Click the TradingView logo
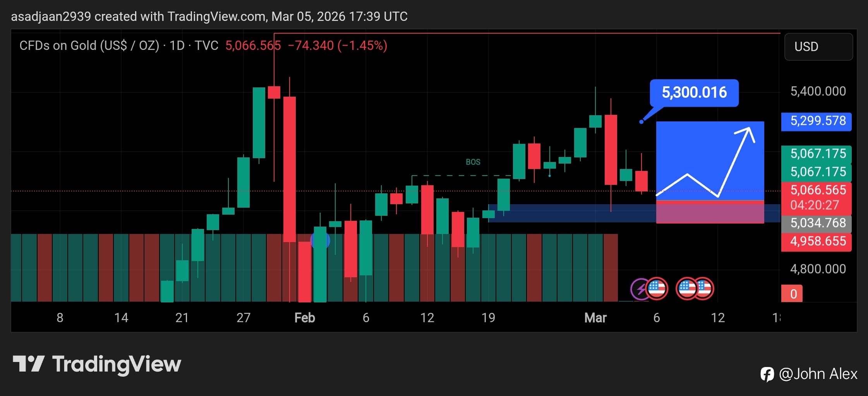This screenshot has width=868, height=396. click(97, 364)
